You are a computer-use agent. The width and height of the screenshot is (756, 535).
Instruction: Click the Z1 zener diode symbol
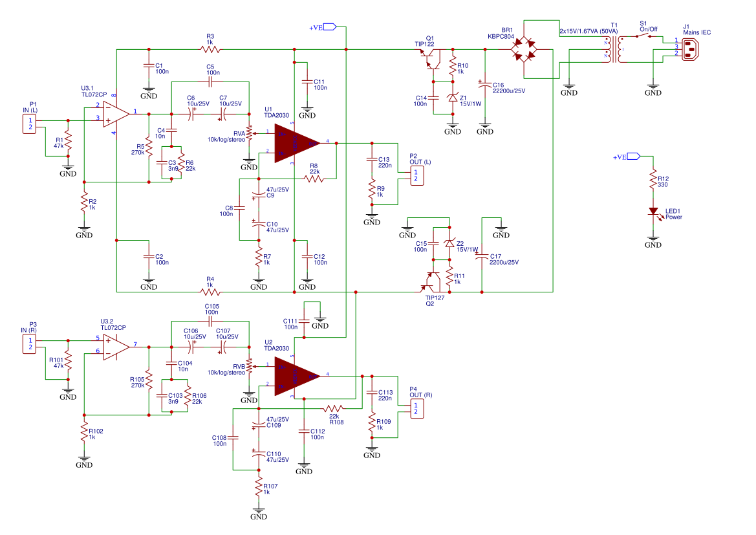[452, 98]
